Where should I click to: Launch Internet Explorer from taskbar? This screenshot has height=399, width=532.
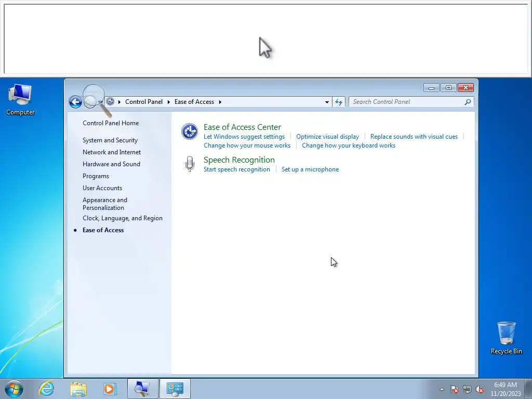(x=46, y=389)
